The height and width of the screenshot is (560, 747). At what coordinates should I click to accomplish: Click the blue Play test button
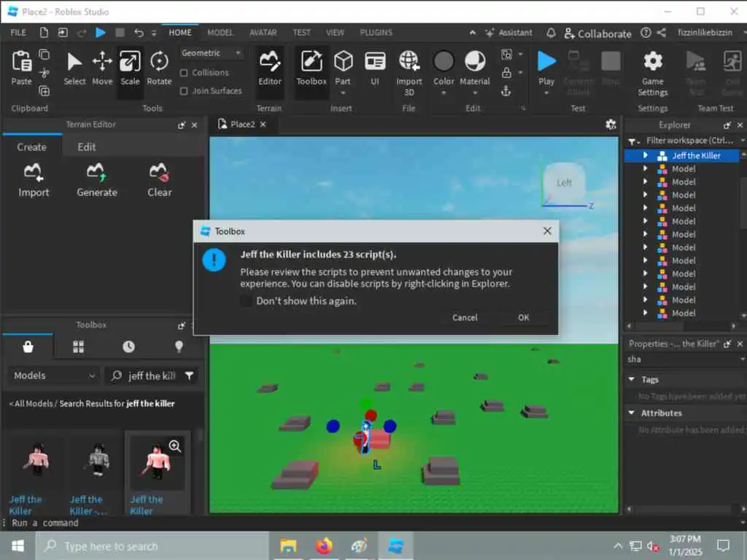click(x=546, y=62)
